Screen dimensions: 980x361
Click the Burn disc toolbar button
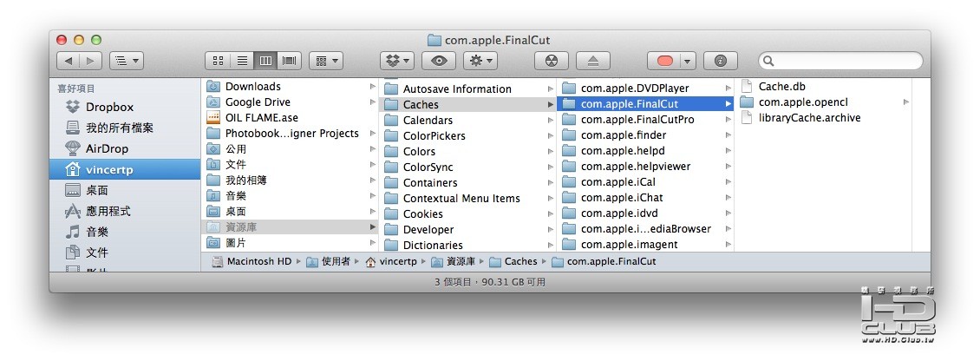click(552, 61)
